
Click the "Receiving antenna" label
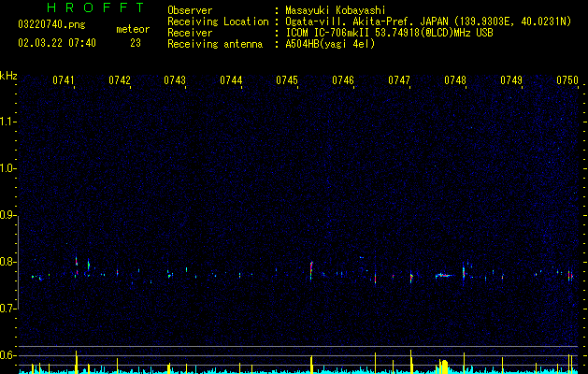click(215, 44)
